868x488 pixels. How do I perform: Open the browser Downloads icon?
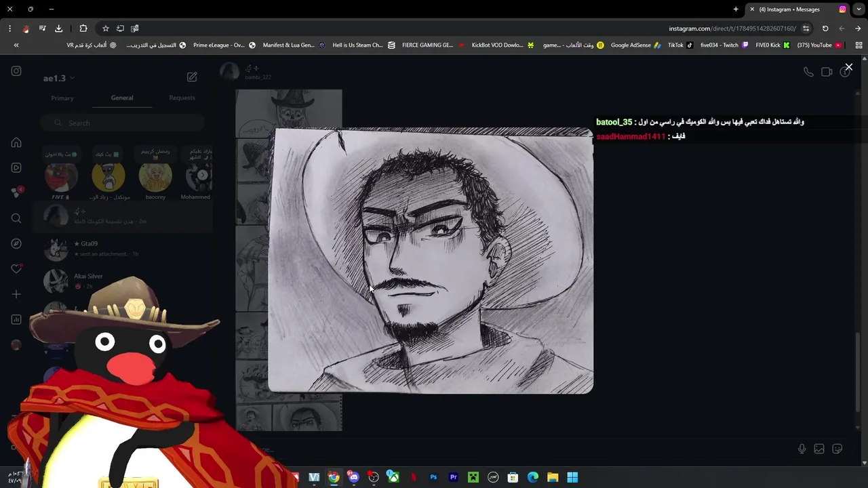point(58,28)
